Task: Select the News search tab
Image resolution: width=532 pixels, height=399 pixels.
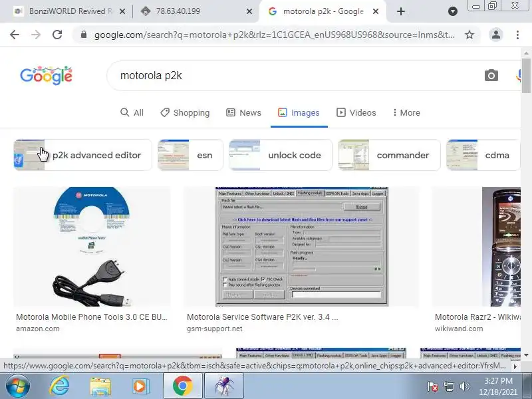Action: pyautogui.click(x=243, y=112)
